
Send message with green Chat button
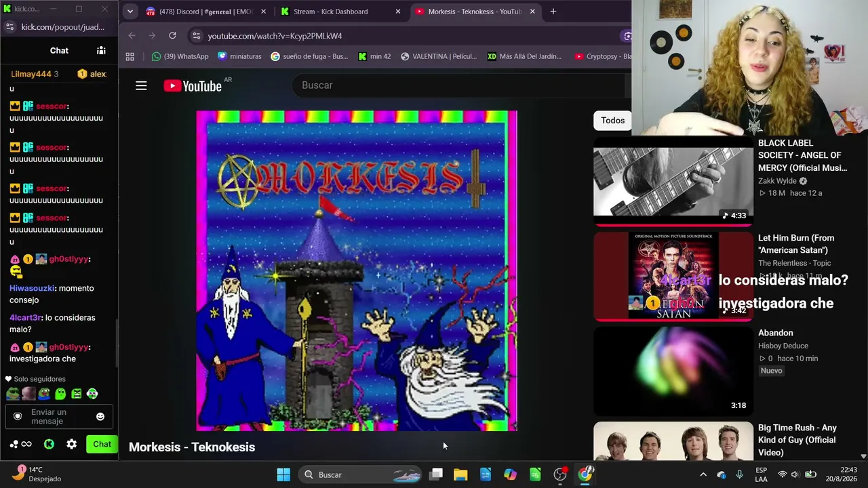click(x=102, y=444)
